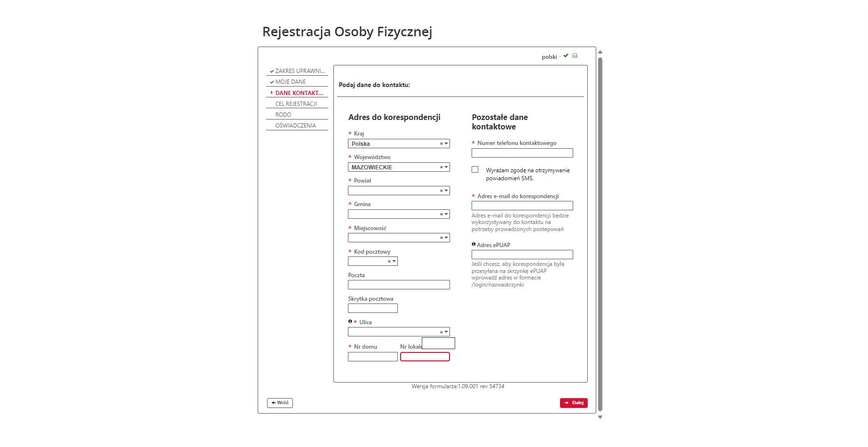868x447 pixels.
Task: Click the print icon next to polski
Action: tap(575, 56)
